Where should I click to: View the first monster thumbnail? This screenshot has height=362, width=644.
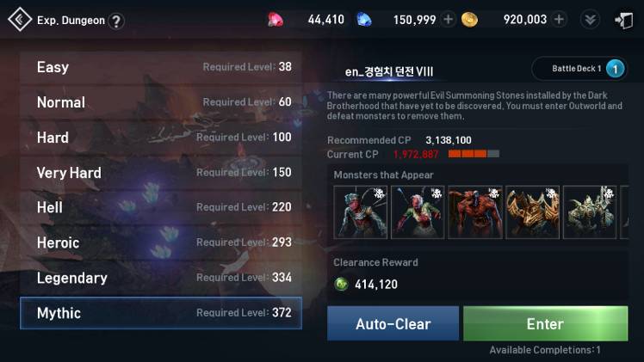[x=360, y=212]
